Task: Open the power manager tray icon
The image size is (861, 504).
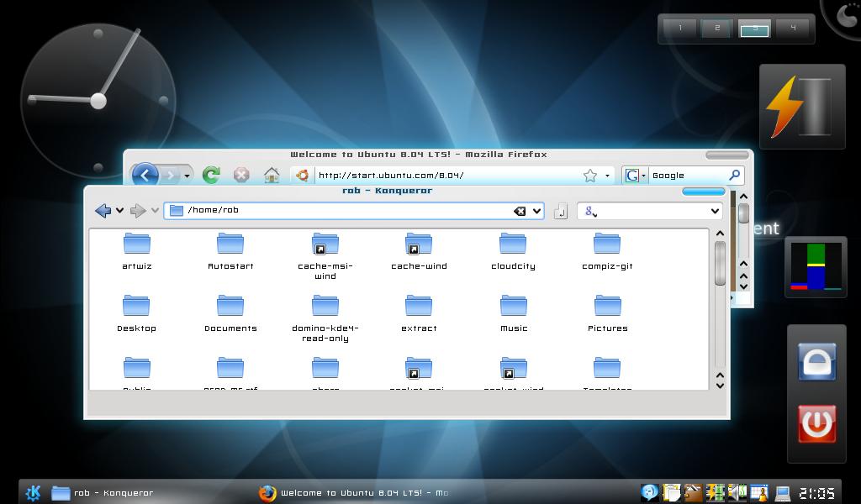Action: [715, 492]
